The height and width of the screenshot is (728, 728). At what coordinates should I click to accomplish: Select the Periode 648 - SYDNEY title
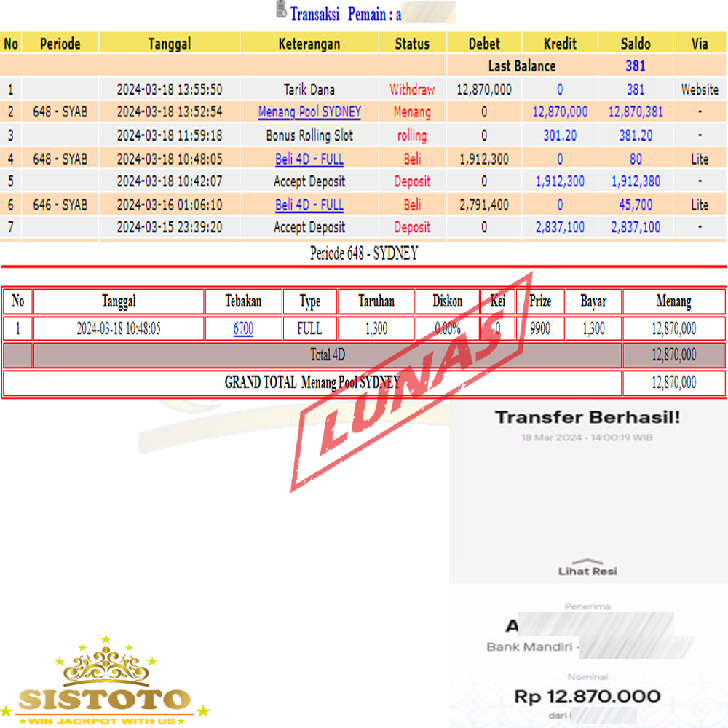[363, 254]
